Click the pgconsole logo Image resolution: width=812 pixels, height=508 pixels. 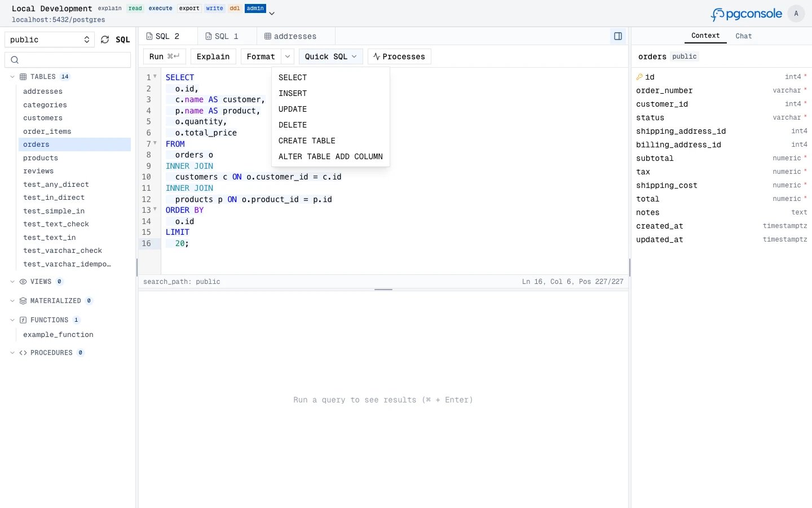click(747, 14)
